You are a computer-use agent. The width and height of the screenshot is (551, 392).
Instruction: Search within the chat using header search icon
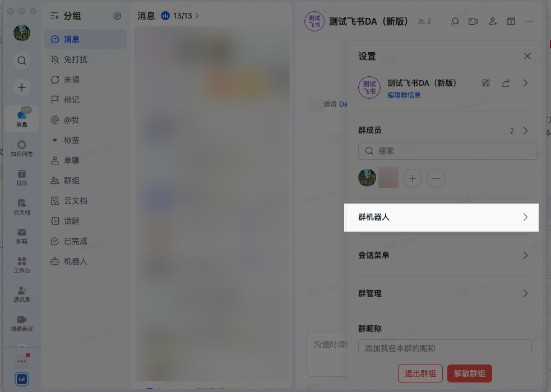455,21
